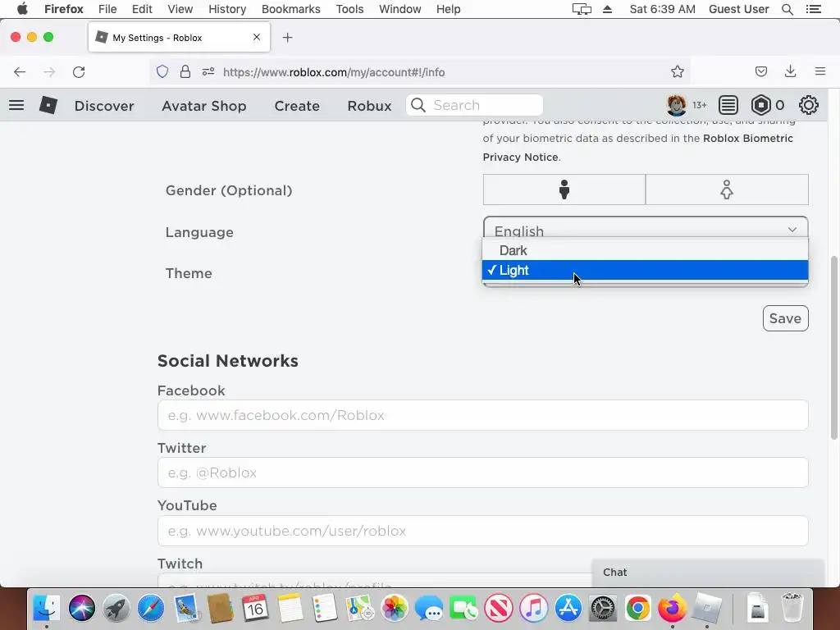Open the Tools menu
This screenshot has width=840, height=630.
point(349,9)
